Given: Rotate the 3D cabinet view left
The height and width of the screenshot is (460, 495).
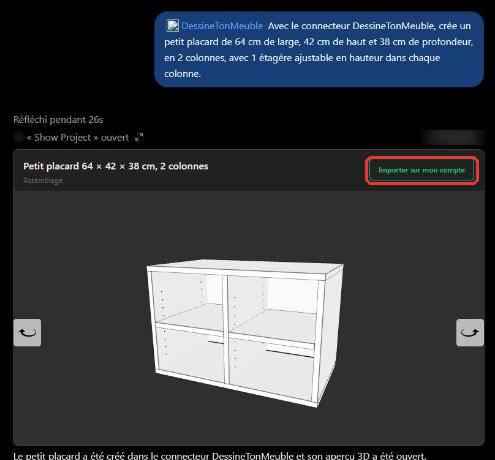Looking at the screenshot, I should (27, 332).
